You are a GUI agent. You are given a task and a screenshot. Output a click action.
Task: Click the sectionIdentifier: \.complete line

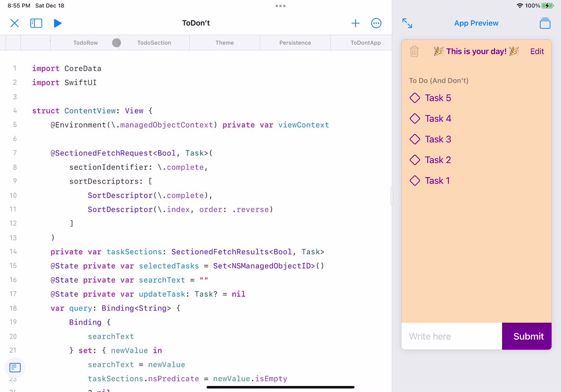[x=138, y=167]
